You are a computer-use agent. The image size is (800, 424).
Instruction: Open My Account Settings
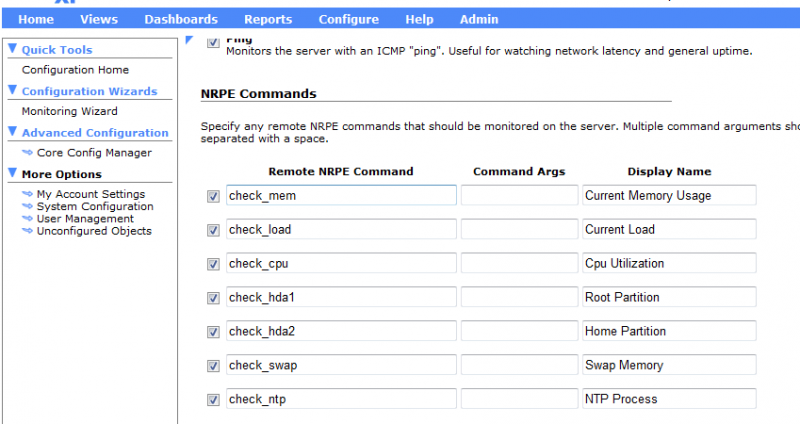(91, 194)
